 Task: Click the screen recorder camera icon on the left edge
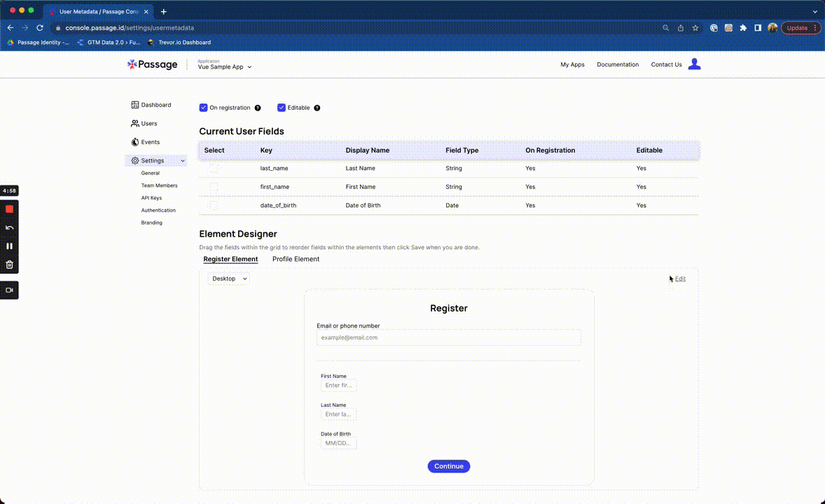(x=8, y=290)
